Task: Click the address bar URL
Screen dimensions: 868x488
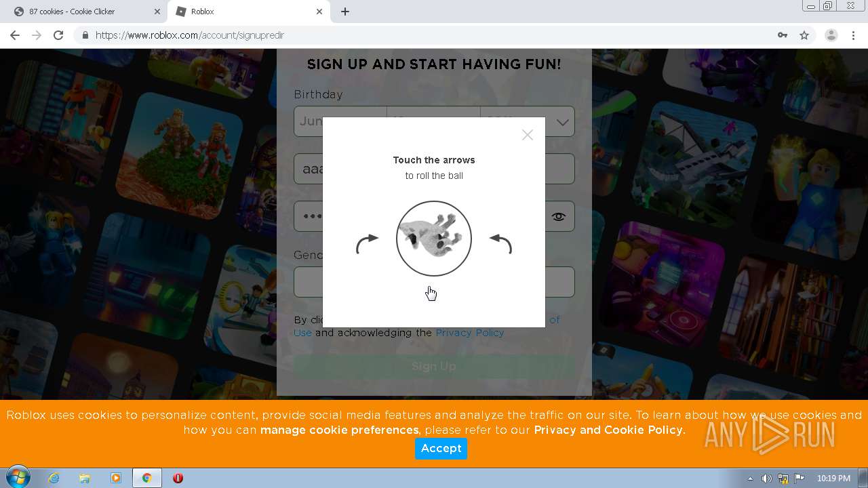Action: pos(190,35)
